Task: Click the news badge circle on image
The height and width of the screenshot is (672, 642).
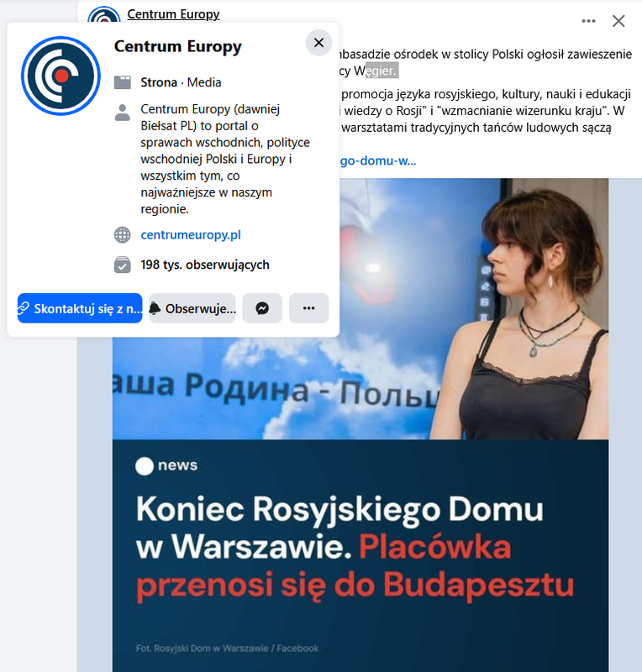Action: point(145,466)
